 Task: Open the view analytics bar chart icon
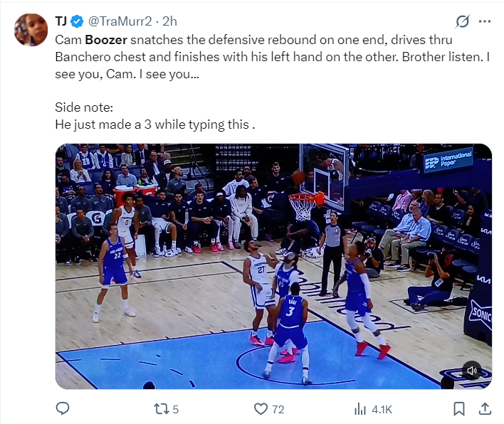coord(360,409)
